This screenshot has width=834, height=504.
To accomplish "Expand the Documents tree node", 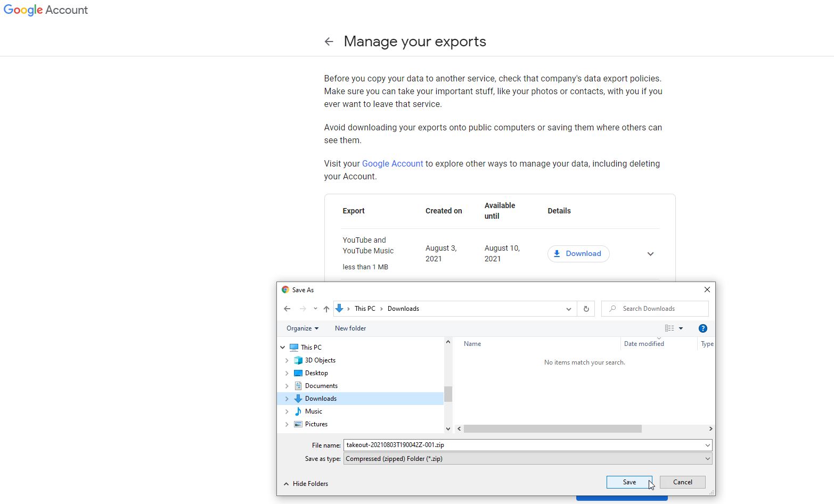I will (x=287, y=386).
